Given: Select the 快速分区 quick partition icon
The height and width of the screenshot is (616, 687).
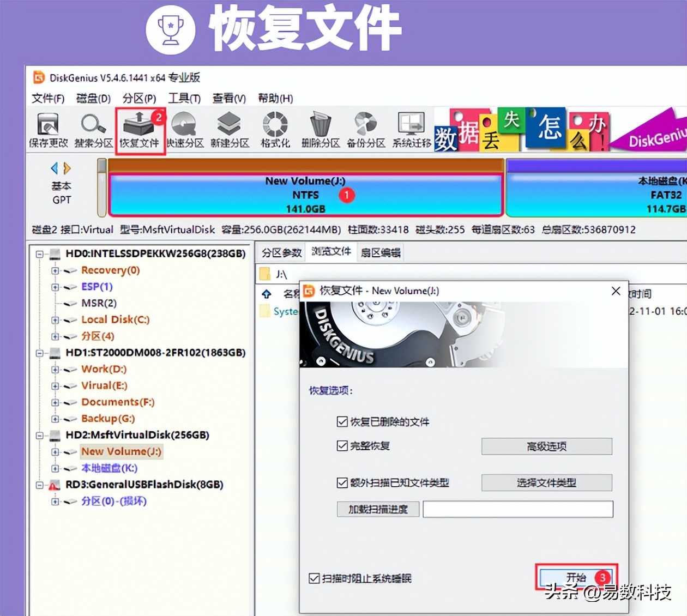Looking at the screenshot, I should 184,129.
